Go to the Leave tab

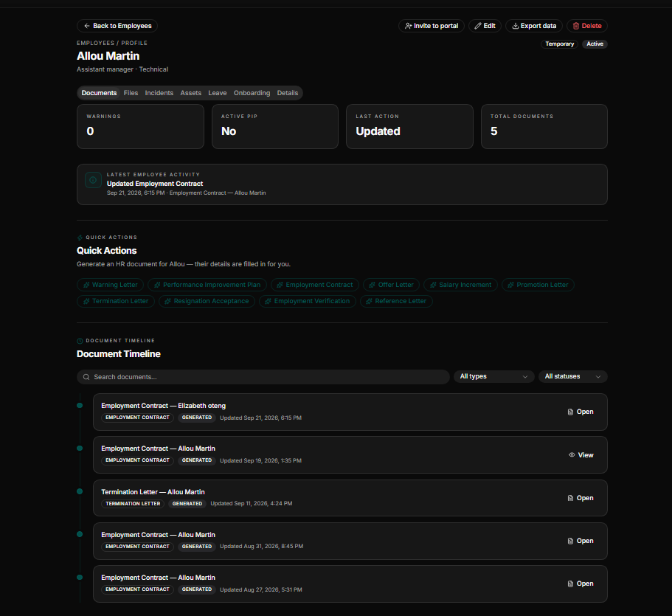click(x=218, y=93)
